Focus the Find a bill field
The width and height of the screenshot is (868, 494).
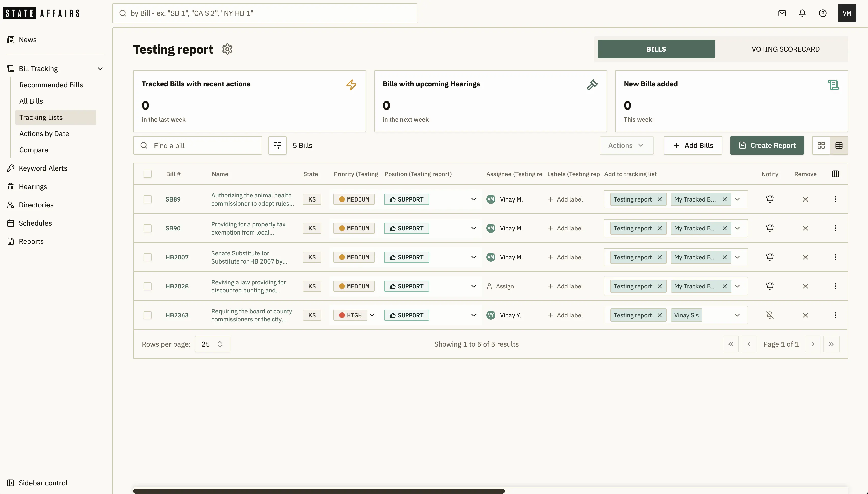[198, 146]
